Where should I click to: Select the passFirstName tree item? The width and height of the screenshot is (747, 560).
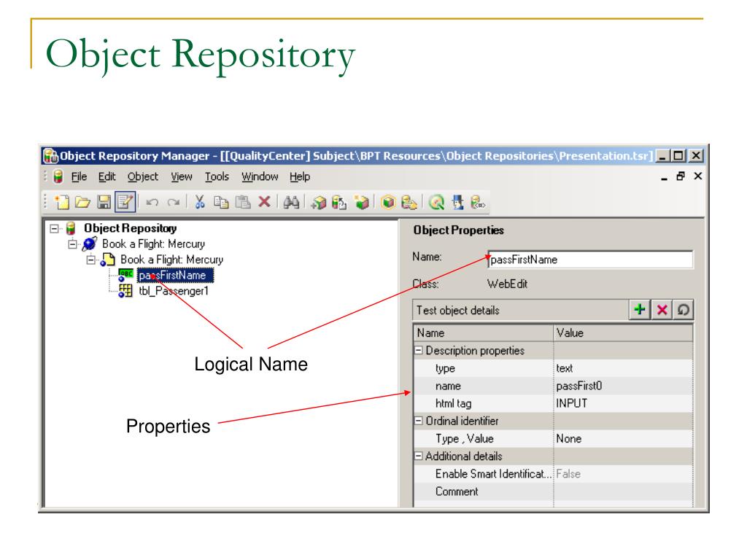(x=175, y=275)
